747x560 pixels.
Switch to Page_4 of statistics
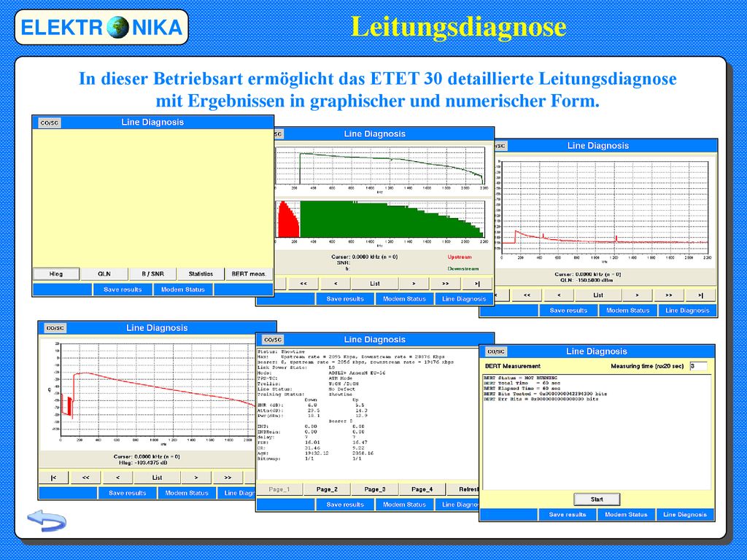click(x=422, y=489)
